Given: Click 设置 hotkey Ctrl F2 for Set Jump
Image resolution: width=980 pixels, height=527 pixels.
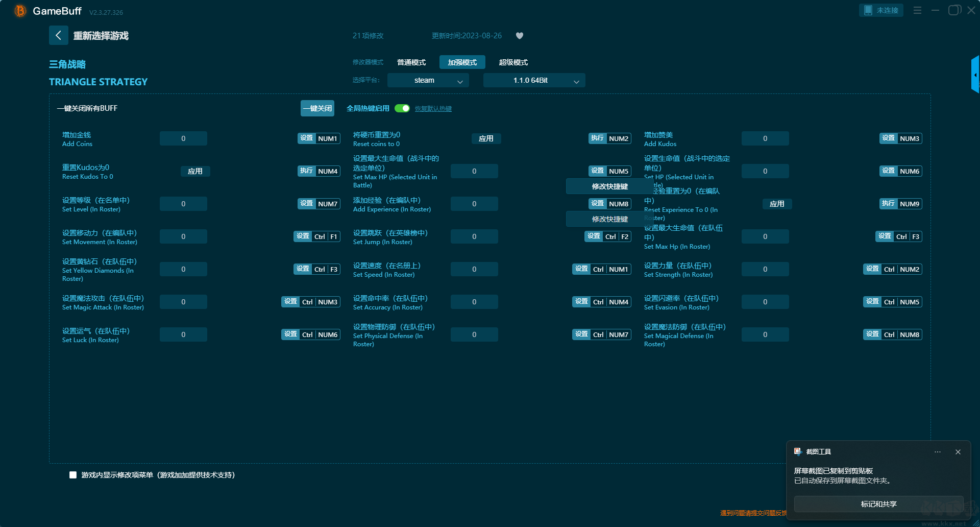Looking at the screenshot, I should click(x=608, y=236).
